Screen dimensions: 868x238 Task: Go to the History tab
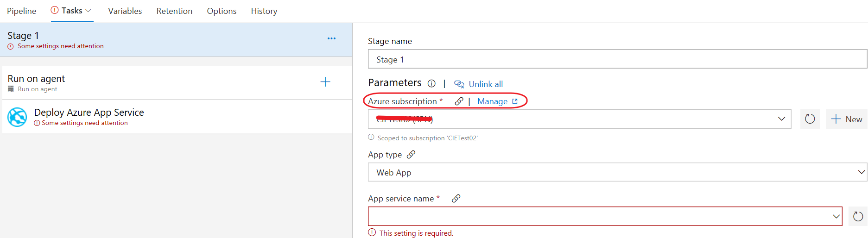[x=264, y=11]
